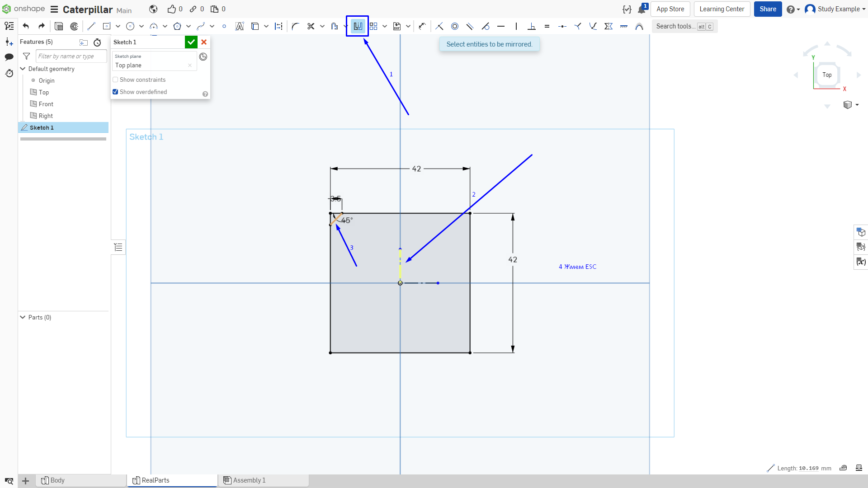
Task: Select the 3 point arc tool
Action: click(x=154, y=26)
